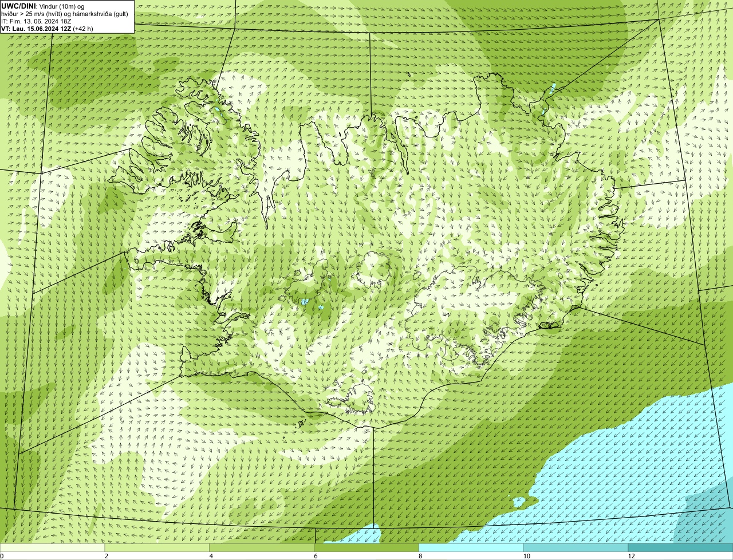The width and height of the screenshot is (733, 560).
Task: Click the "8" label on the color scale
Action: [420, 556]
